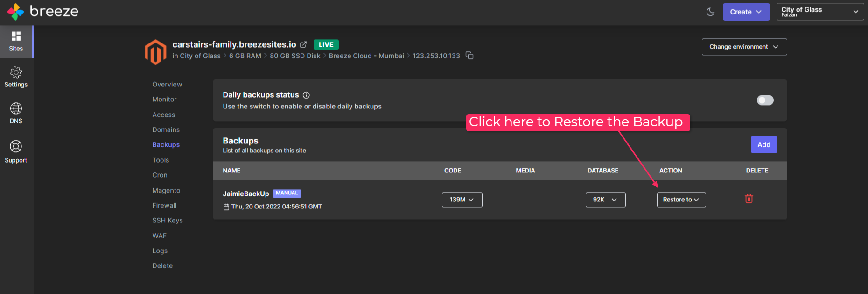Click DATABASE column header
Image resolution: width=868 pixels, height=294 pixels.
(603, 171)
